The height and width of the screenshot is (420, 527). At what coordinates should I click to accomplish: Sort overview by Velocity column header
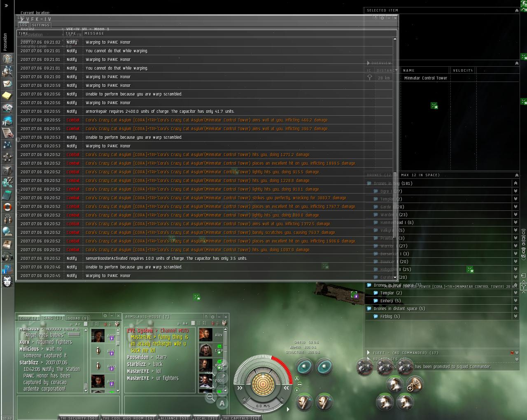coord(463,70)
